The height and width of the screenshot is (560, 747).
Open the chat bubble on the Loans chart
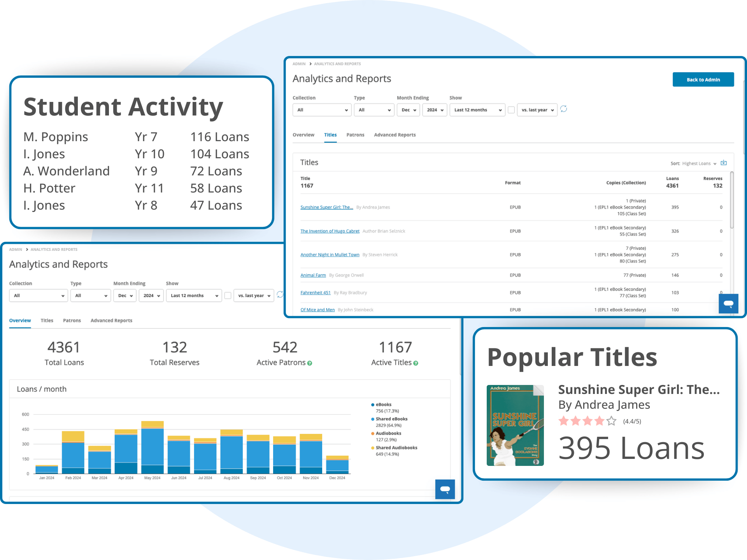445,489
